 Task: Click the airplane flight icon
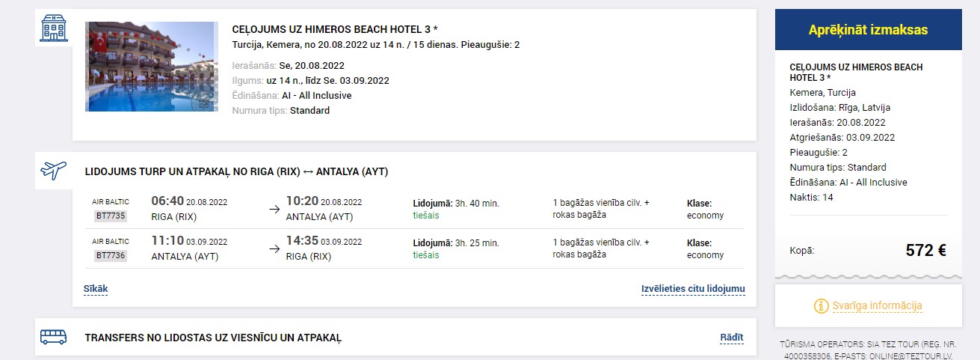point(53,170)
